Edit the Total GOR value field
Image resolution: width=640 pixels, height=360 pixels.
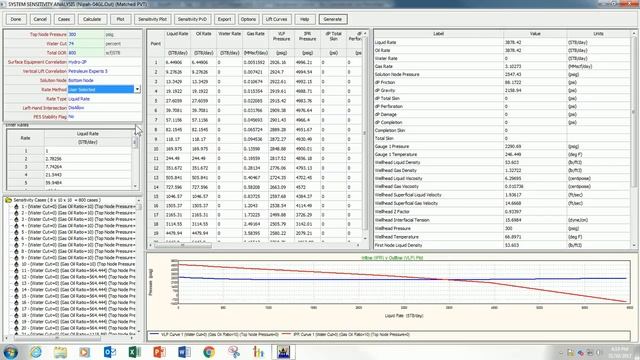(x=86, y=53)
